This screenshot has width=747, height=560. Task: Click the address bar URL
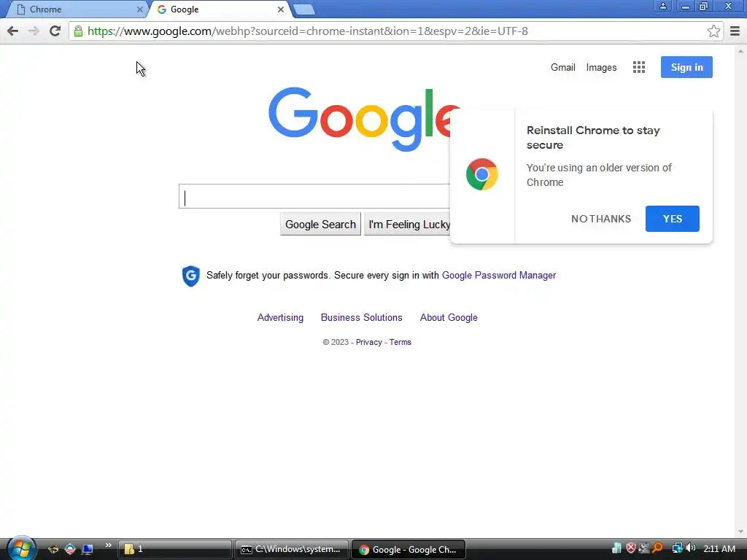click(x=308, y=31)
